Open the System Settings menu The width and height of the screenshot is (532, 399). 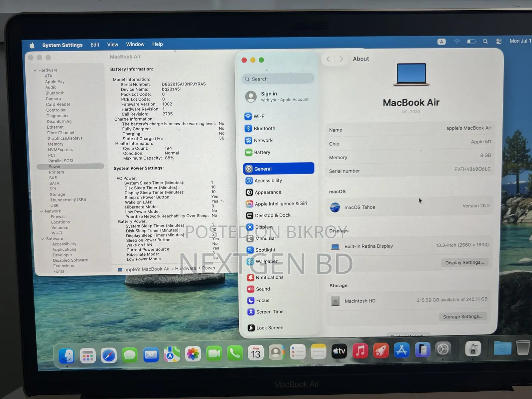tap(62, 45)
